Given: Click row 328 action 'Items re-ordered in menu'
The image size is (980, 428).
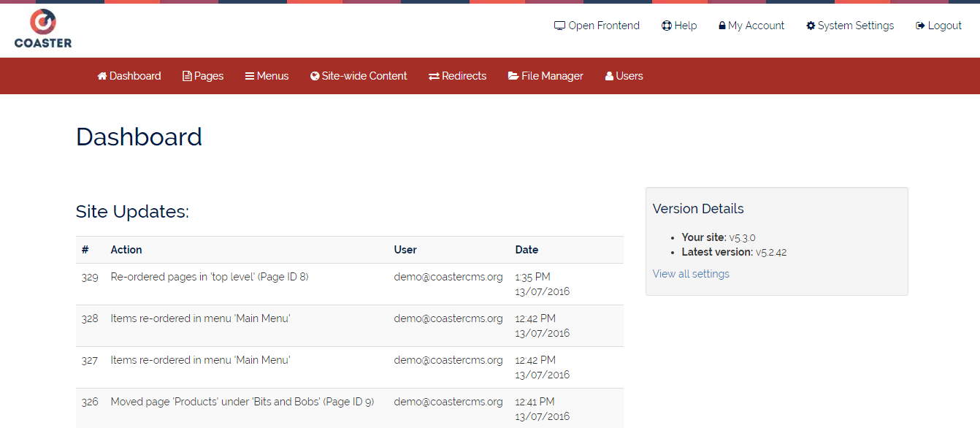Looking at the screenshot, I should pos(200,318).
